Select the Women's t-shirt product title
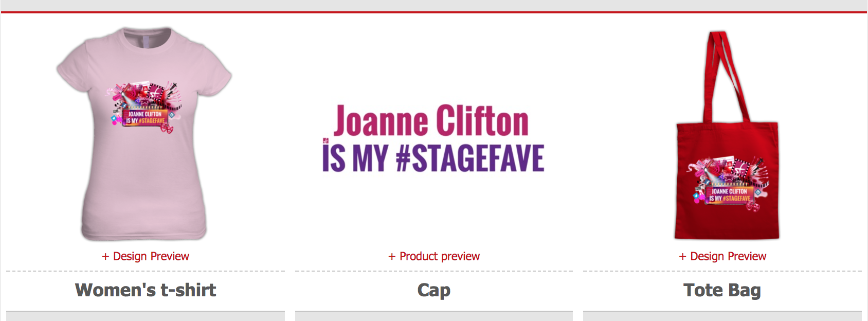This screenshot has height=321, width=868. coord(146,290)
